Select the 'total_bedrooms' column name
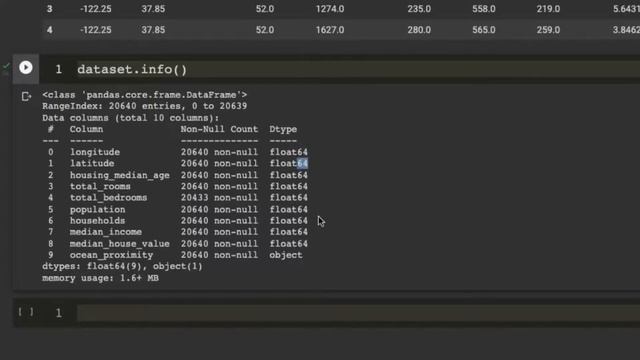The height and width of the screenshot is (360, 640). pyautogui.click(x=108, y=198)
